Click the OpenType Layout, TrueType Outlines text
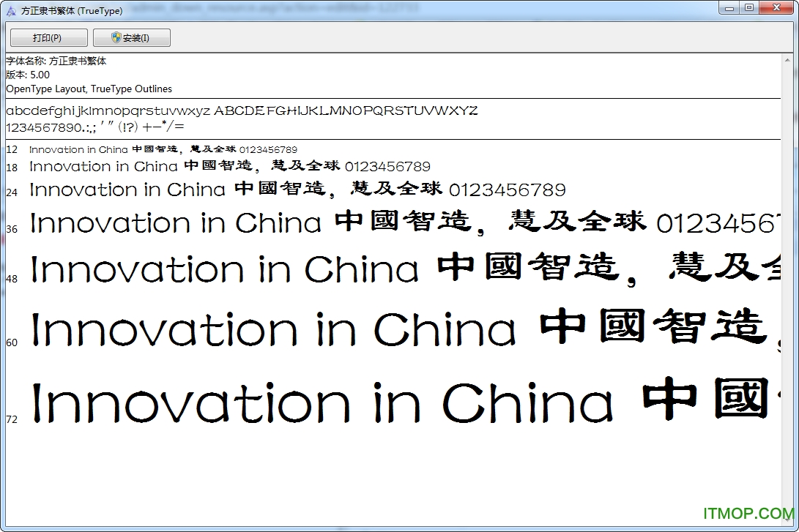Image resolution: width=799 pixels, height=532 pixels. click(89, 89)
